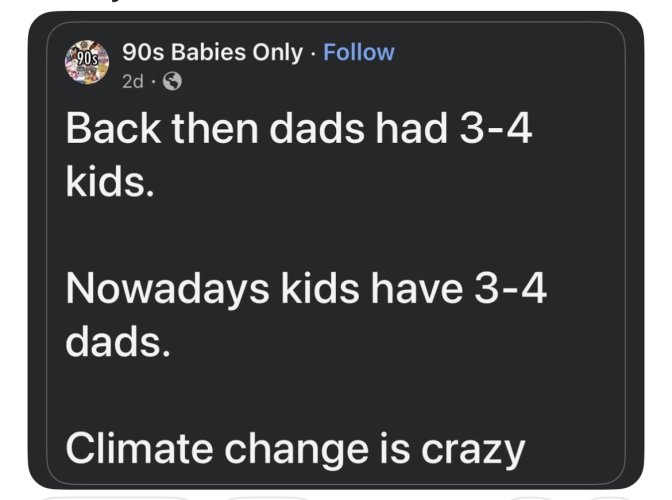
Task: Click the word 'Nowadays' in the post
Action: click(x=168, y=290)
